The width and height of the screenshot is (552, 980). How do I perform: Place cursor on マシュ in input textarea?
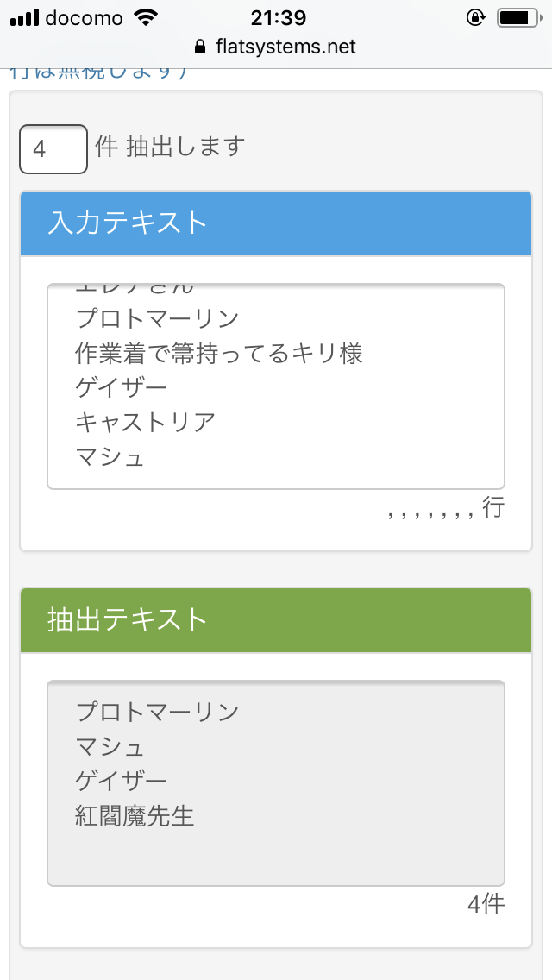[110, 456]
